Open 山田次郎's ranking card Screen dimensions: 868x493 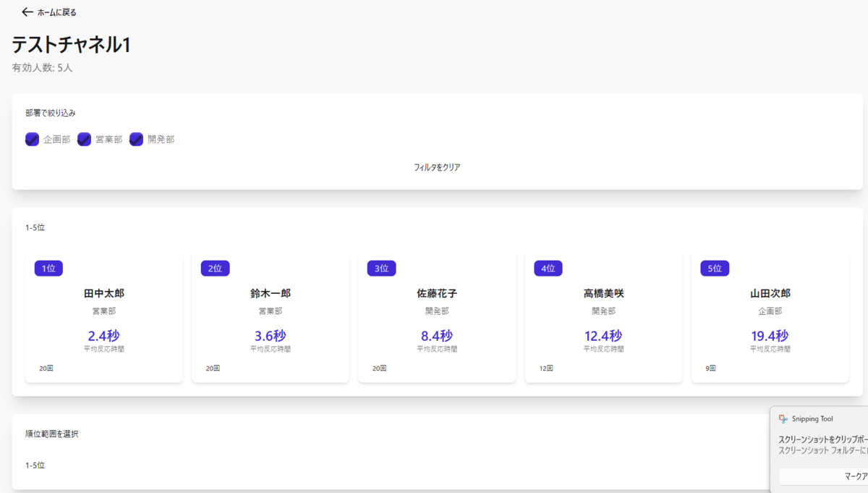(x=770, y=318)
